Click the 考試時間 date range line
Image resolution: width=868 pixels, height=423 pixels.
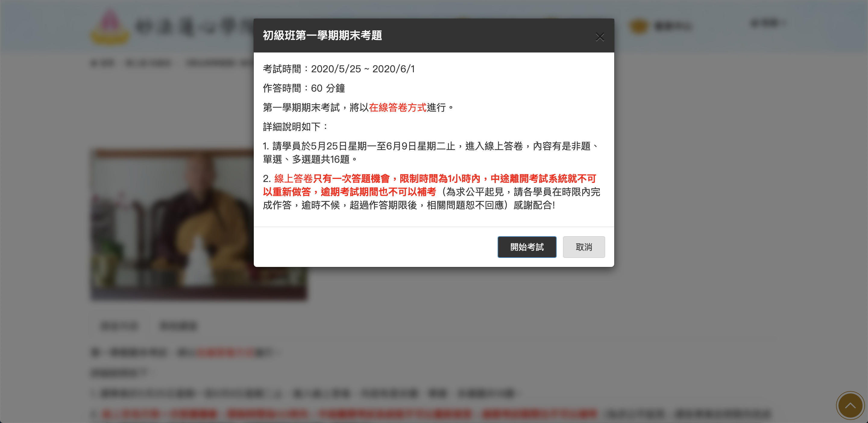click(339, 69)
